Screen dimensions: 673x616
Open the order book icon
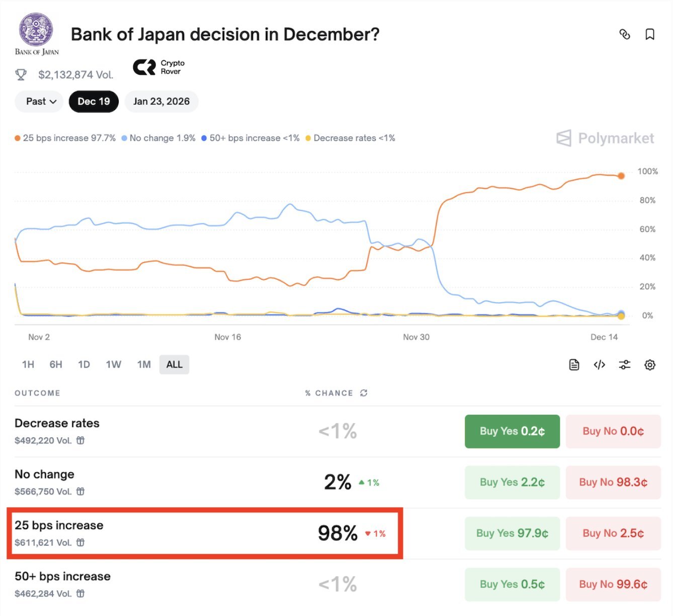(574, 364)
